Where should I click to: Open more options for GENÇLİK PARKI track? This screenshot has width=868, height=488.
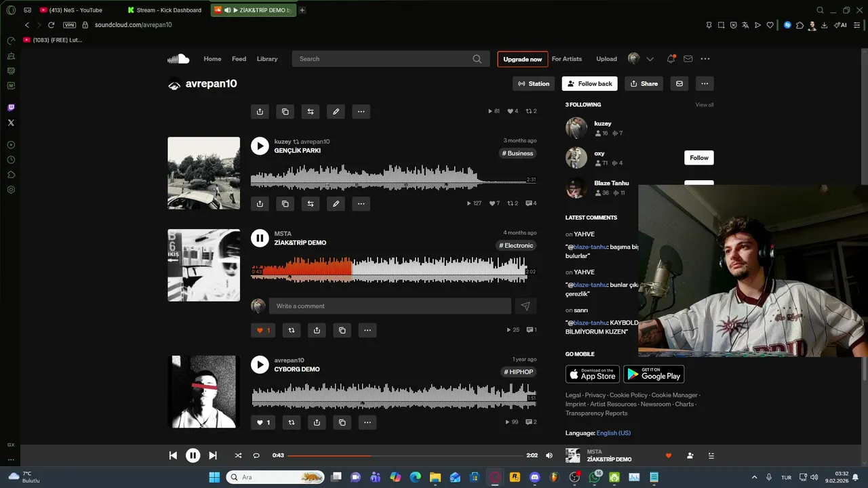(361, 203)
